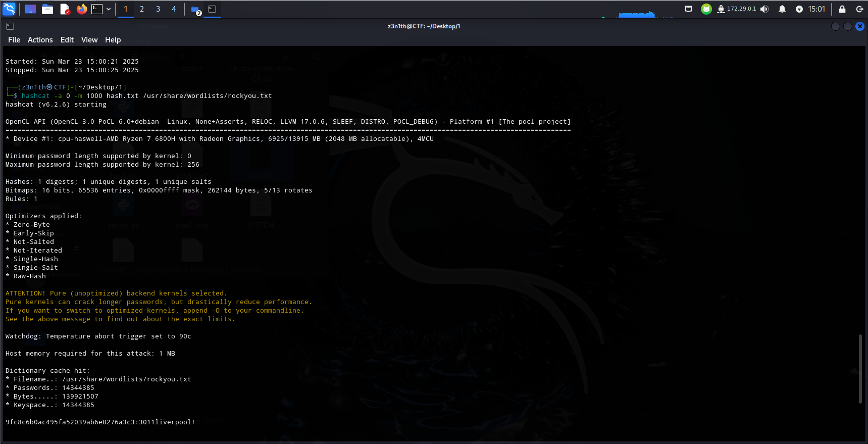868x444 pixels.
Task: Click the volume speaker icon
Action: click(x=764, y=9)
